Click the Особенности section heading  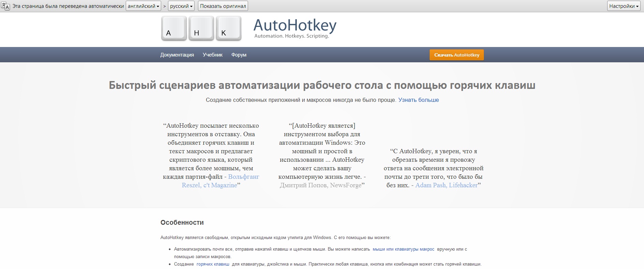click(182, 222)
